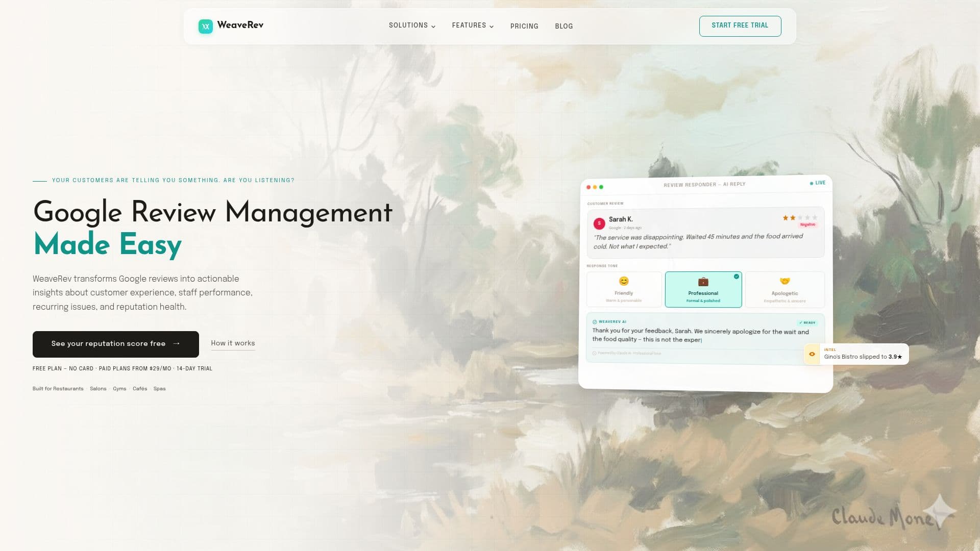The image size is (980, 551).
Task: Click the star rating on Sarah's review
Action: tap(800, 218)
